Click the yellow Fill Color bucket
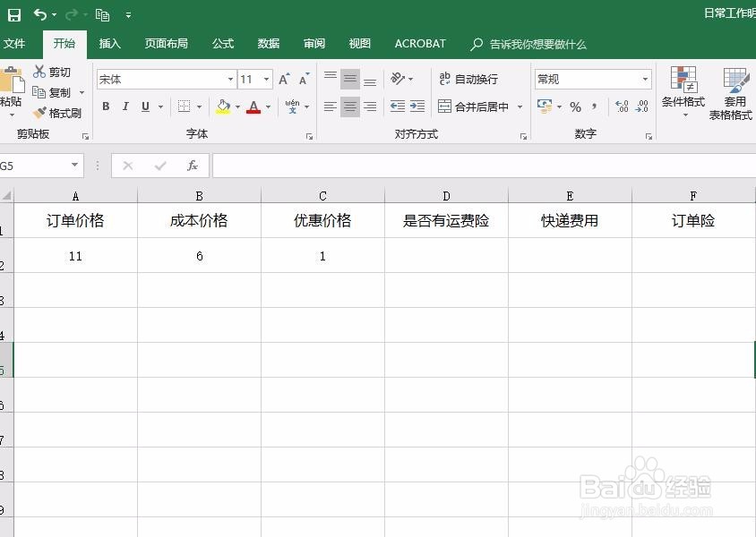This screenshot has height=537, width=756. coord(223,107)
